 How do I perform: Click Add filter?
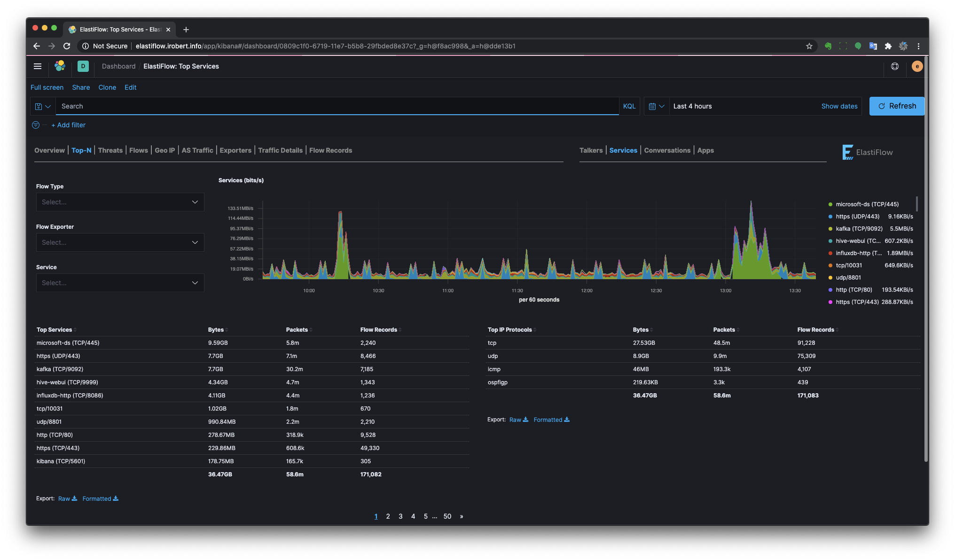tap(69, 125)
